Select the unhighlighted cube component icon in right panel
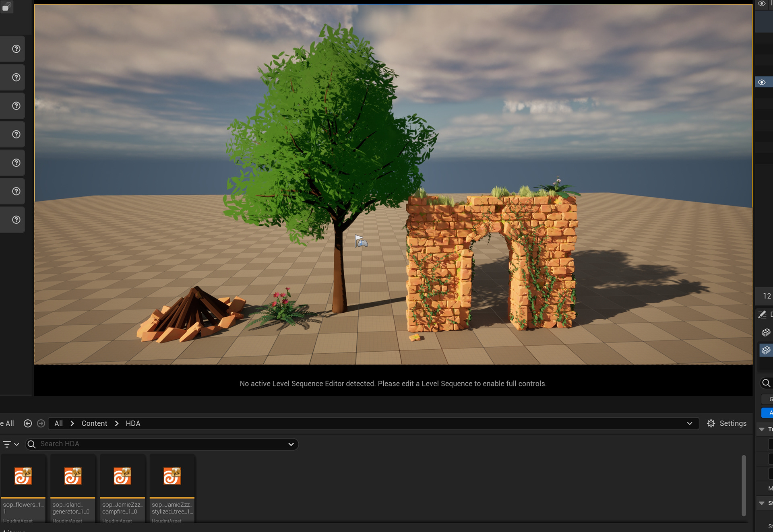Viewport: 773px width, 532px height. (766, 332)
